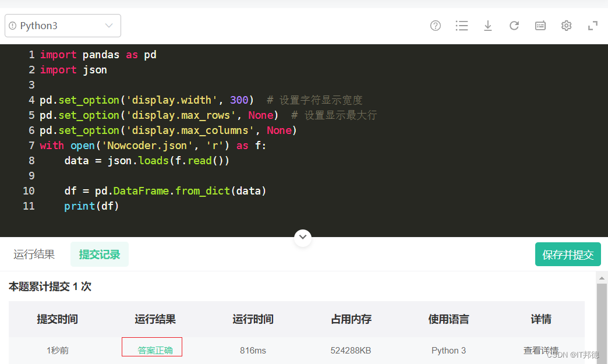The height and width of the screenshot is (364, 608).
Task: Select the 提交记录 tab
Action: click(99, 255)
